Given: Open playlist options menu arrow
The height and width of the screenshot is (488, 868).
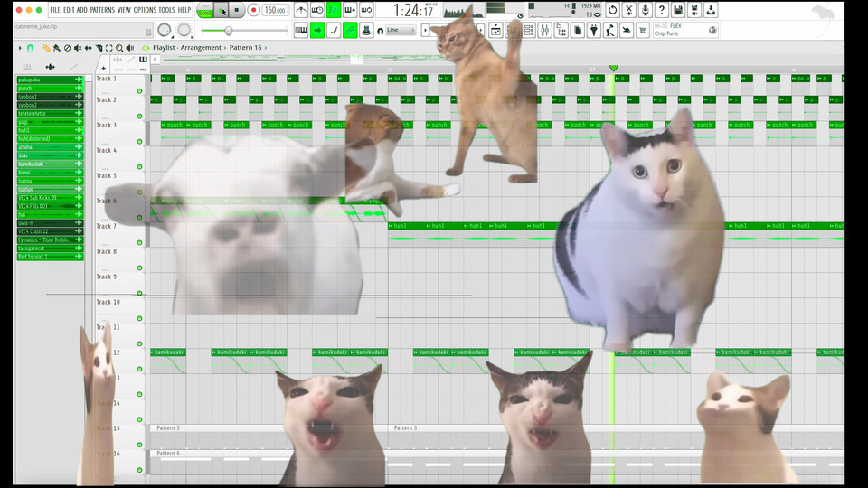Looking at the screenshot, I should 20,48.
